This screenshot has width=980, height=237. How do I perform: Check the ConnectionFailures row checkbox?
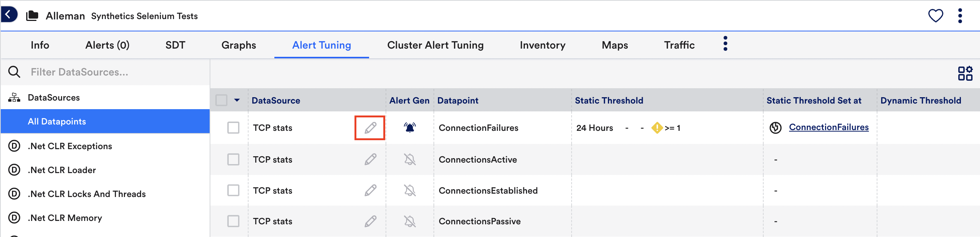point(233,127)
